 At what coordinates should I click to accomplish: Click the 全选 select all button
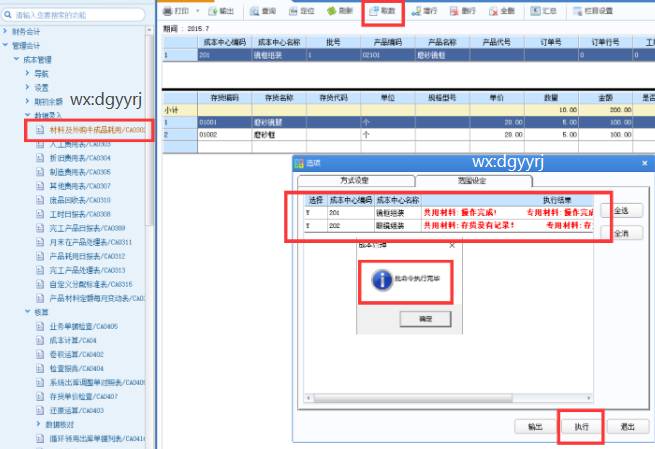pyautogui.click(x=622, y=211)
